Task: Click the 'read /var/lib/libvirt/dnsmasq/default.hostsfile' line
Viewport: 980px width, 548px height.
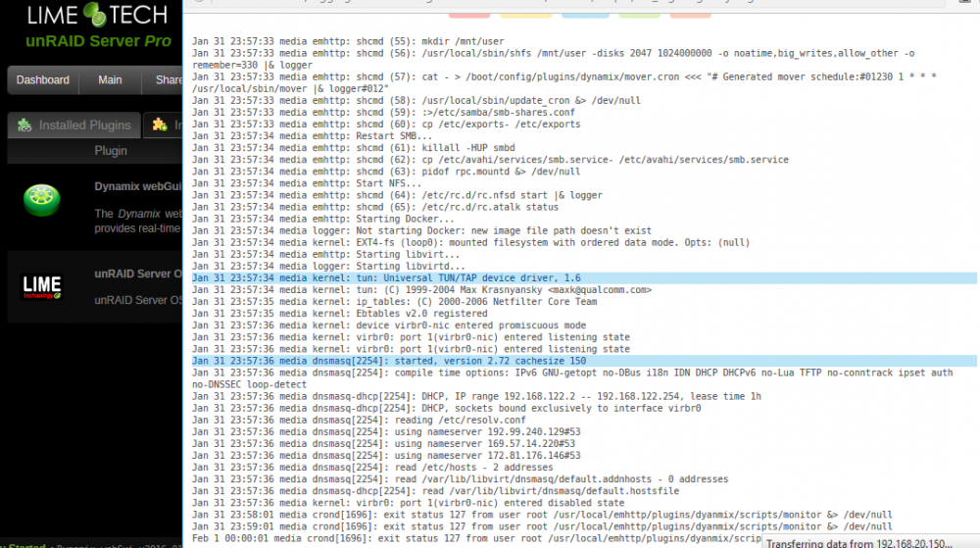Action: click(x=435, y=492)
